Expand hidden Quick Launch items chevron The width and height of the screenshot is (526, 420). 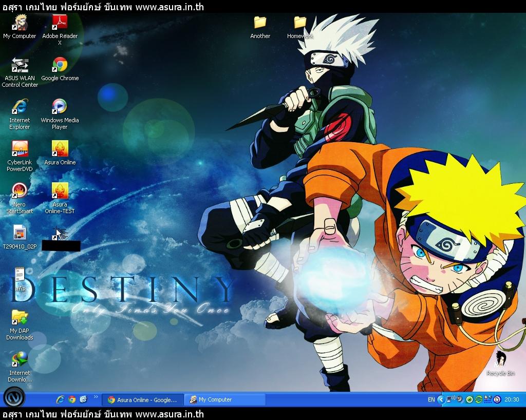click(96, 397)
